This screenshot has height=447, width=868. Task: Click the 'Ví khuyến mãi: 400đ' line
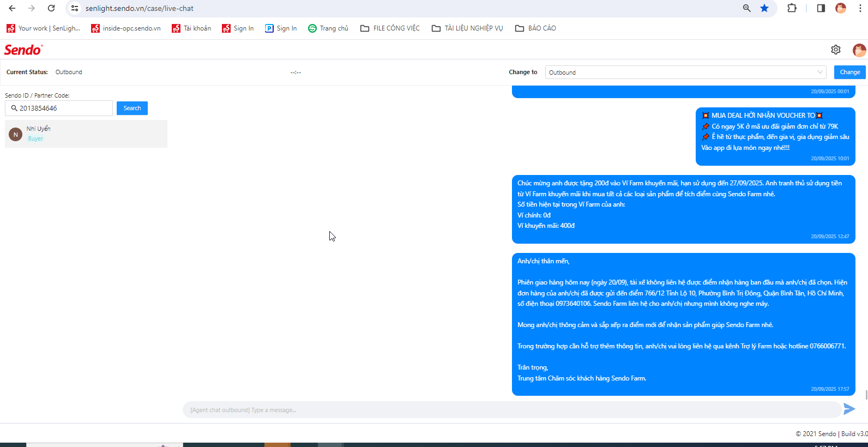click(546, 226)
